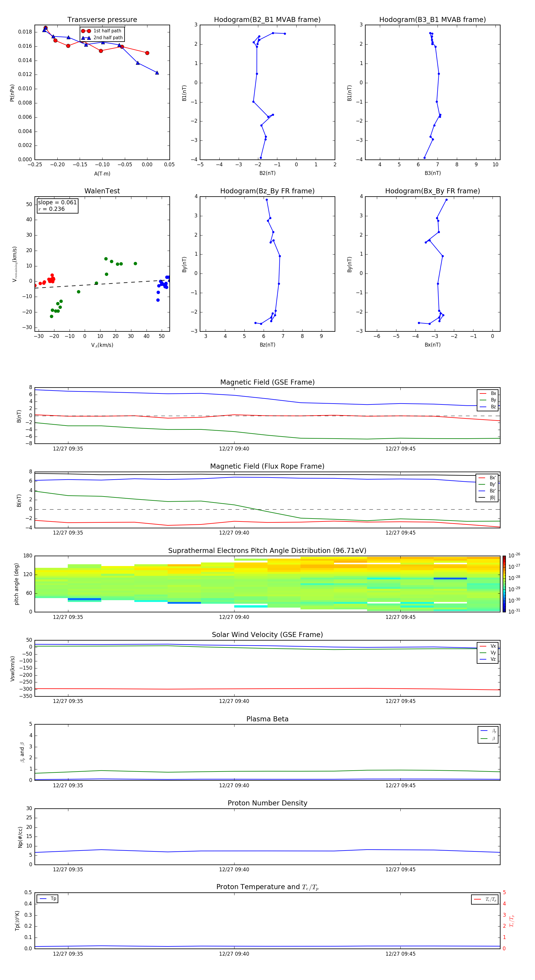
Task: Select 'Bx' in the GSE magnetic field legend
Action: (x=488, y=393)
